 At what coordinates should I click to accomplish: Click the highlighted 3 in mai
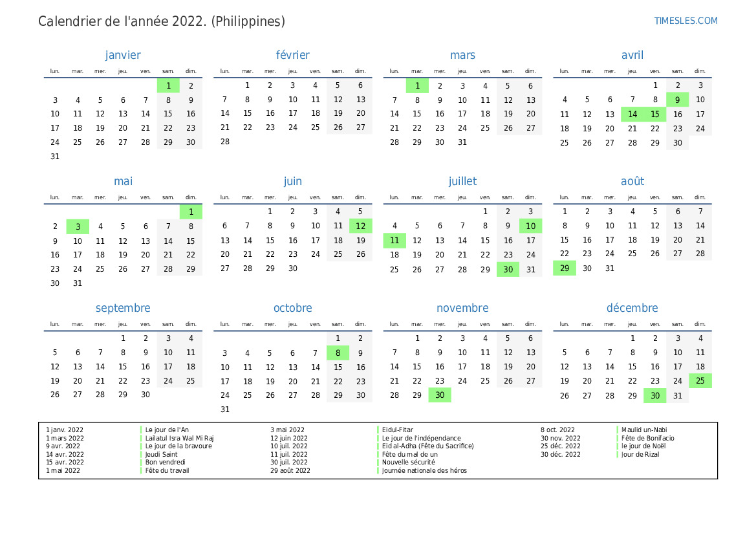tap(78, 226)
